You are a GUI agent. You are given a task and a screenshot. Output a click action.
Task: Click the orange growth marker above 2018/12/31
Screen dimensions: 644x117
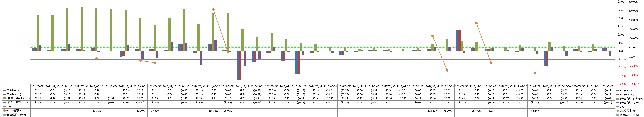point(476,23)
